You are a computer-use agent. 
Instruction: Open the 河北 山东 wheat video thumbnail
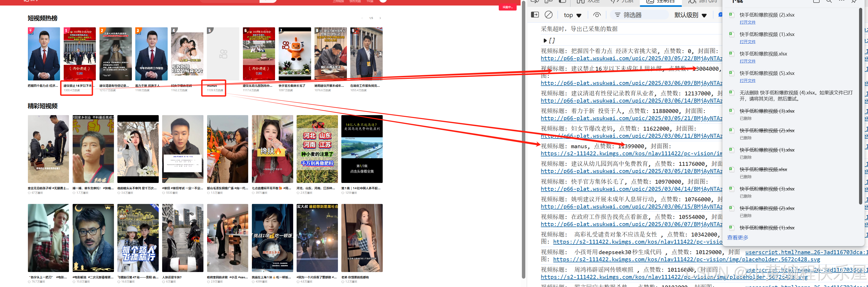coord(317,149)
